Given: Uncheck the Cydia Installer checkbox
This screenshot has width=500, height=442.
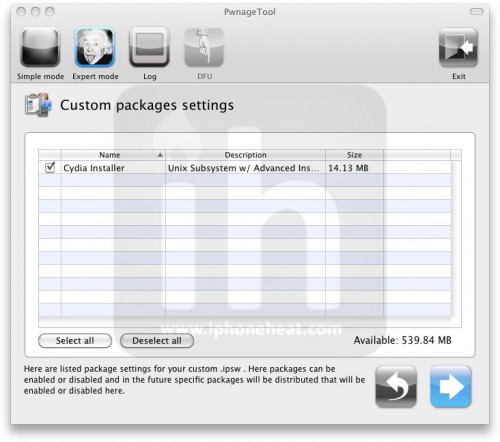Looking at the screenshot, I should pyautogui.click(x=50, y=167).
